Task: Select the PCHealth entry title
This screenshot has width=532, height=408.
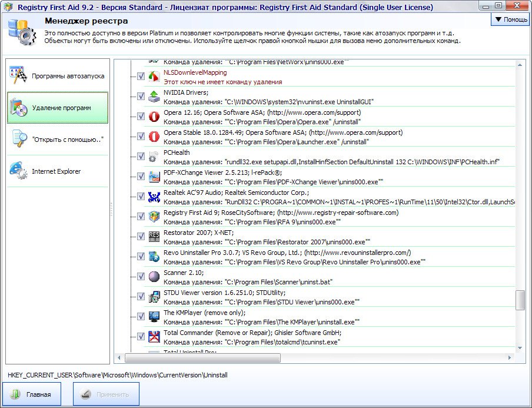Action: [x=177, y=152]
